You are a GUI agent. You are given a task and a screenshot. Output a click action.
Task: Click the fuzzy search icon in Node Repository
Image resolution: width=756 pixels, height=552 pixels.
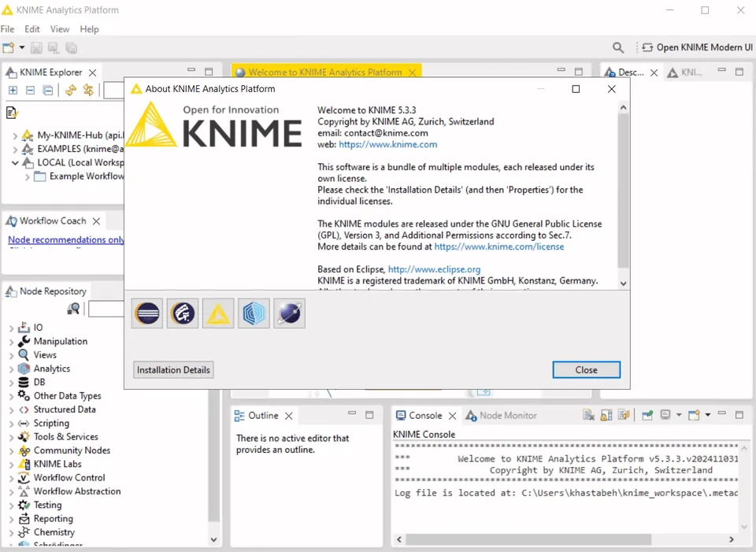point(73,309)
